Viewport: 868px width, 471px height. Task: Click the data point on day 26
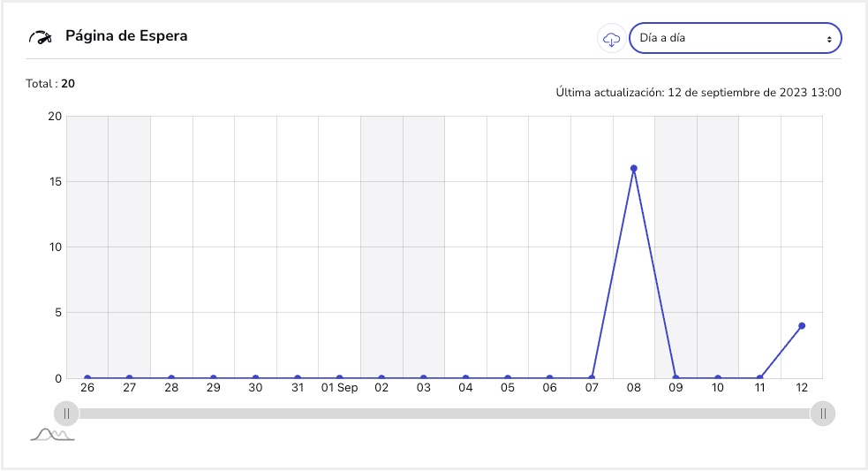coord(87,378)
